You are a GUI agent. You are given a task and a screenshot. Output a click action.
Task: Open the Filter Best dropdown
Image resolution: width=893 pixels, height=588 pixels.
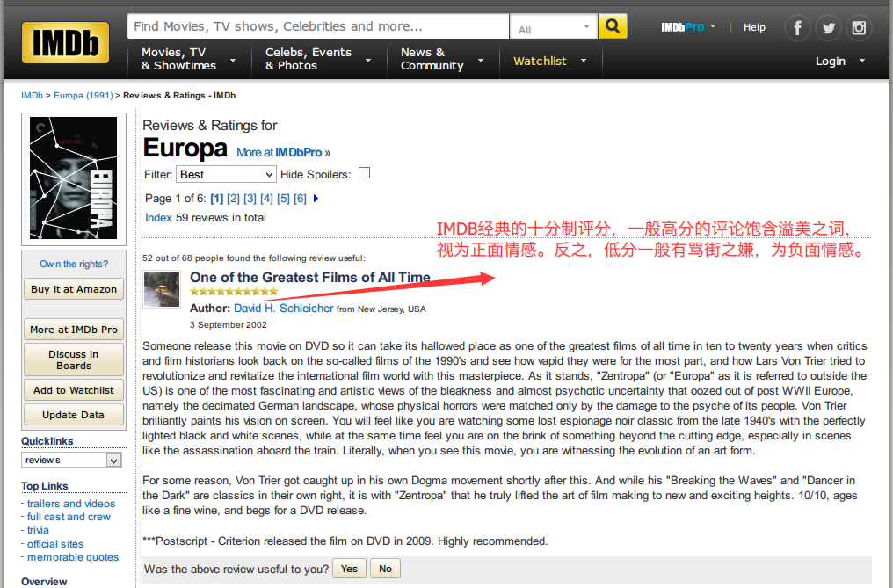227,174
